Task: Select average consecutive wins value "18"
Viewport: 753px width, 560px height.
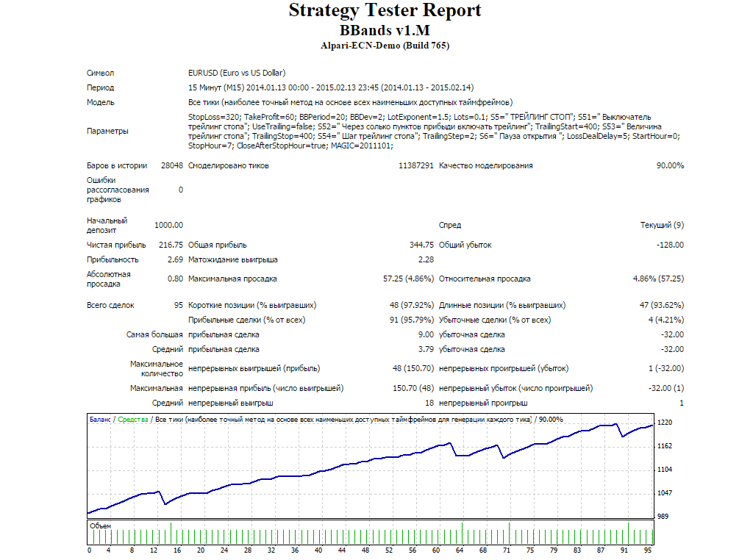Action: click(429, 403)
